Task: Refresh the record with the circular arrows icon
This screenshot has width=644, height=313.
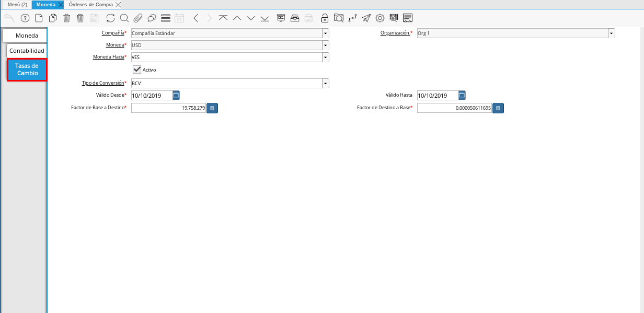Action: tap(110, 18)
